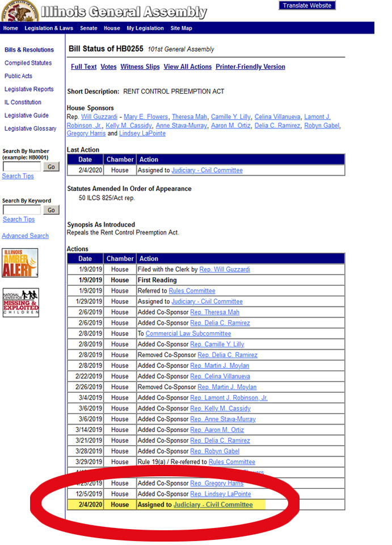Viewport: 392px width, 545px height.
Task: Open Search Tips under keyword search
Action: [19, 219]
